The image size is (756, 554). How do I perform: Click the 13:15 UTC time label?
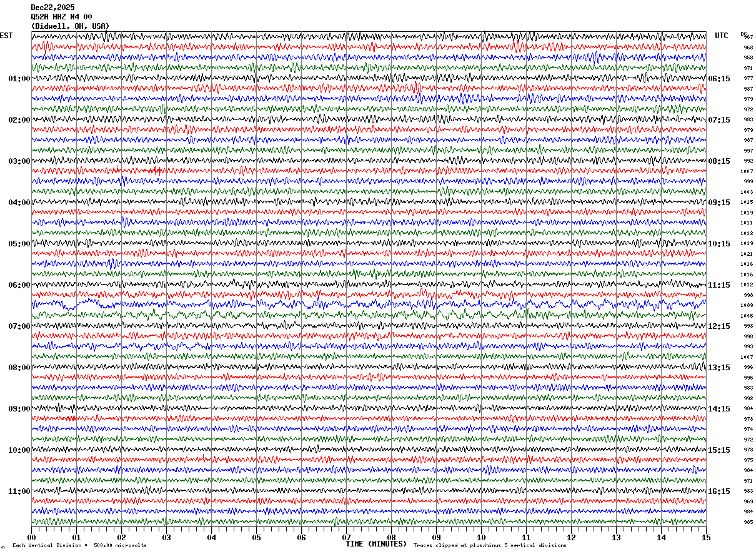pos(719,368)
